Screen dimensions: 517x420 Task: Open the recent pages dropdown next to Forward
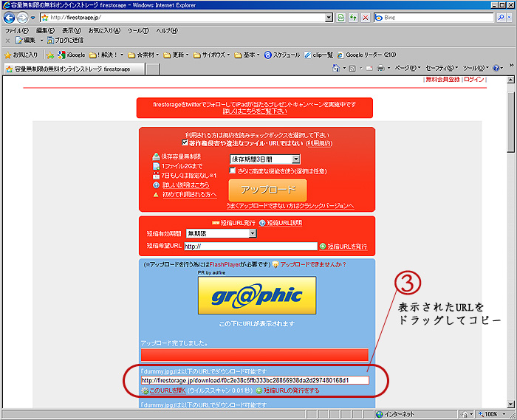coord(32,18)
